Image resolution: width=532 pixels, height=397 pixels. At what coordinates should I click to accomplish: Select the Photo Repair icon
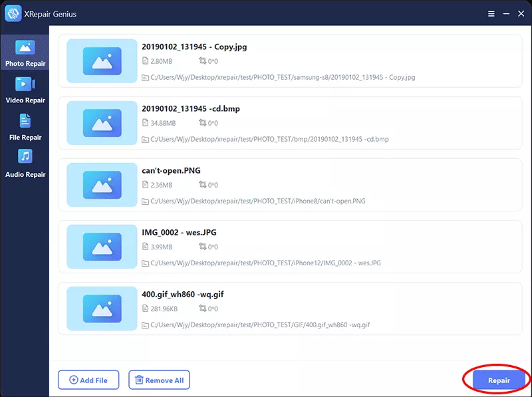(x=25, y=47)
